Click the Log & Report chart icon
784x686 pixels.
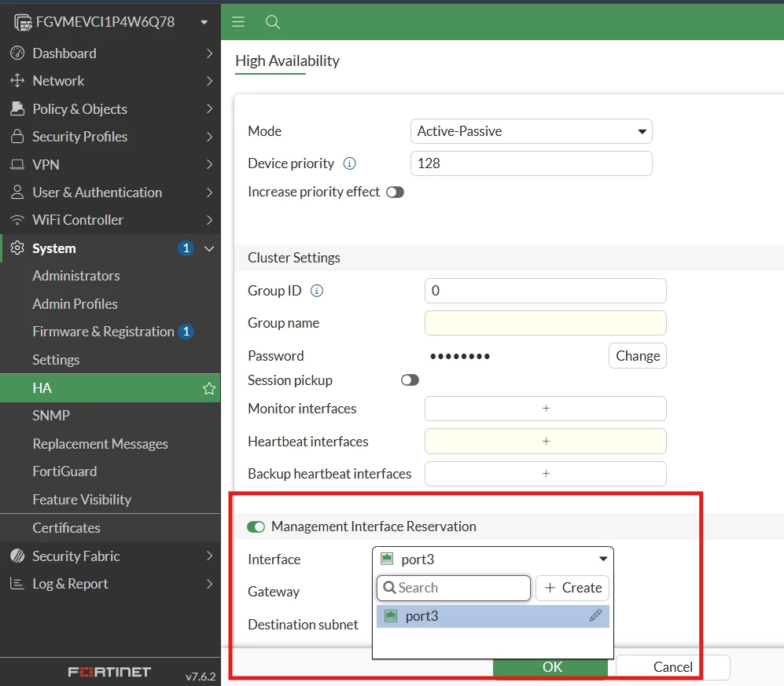pyautogui.click(x=17, y=584)
